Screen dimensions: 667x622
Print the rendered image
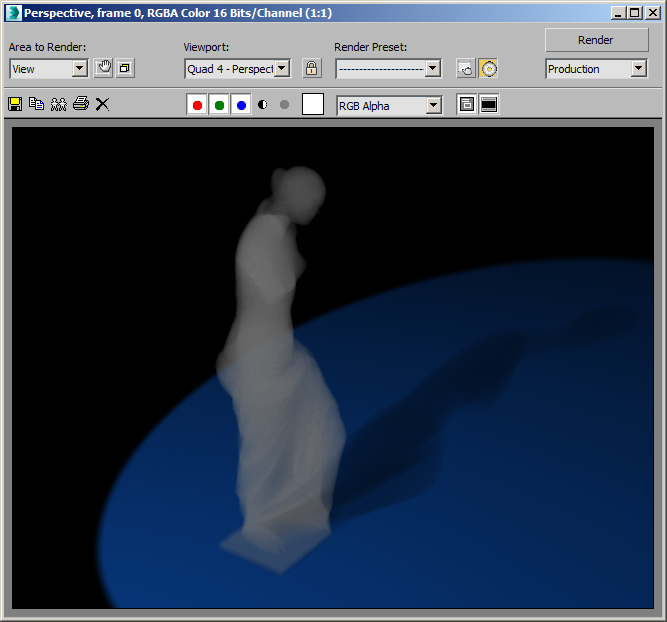click(x=81, y=104)
